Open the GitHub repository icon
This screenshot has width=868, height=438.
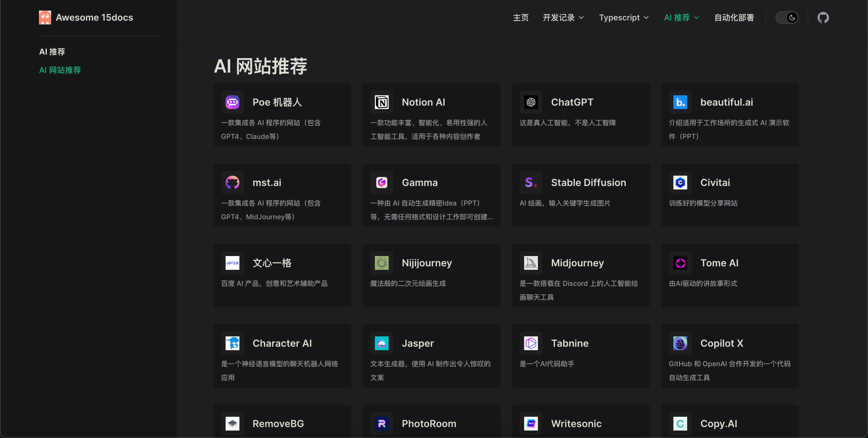(x=823, y=18)
